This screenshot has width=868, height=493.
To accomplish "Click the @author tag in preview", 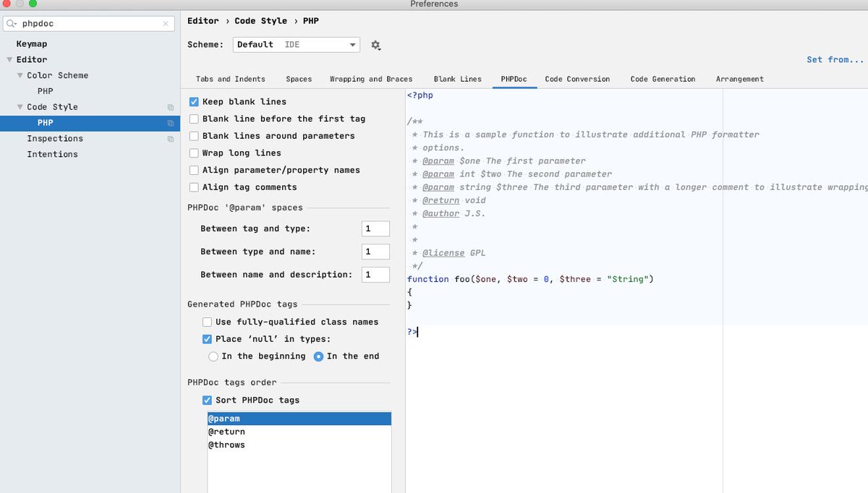I will click(x=441, y=214).
